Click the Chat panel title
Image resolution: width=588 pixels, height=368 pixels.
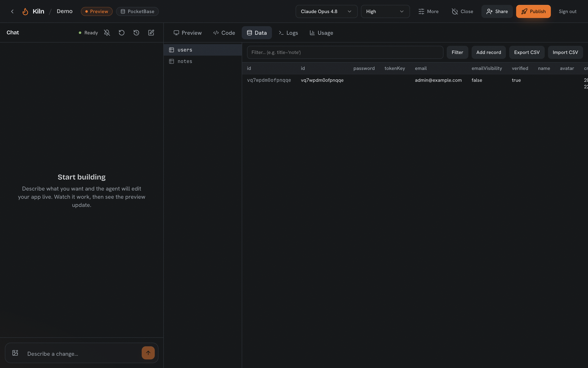coord(13,33)
